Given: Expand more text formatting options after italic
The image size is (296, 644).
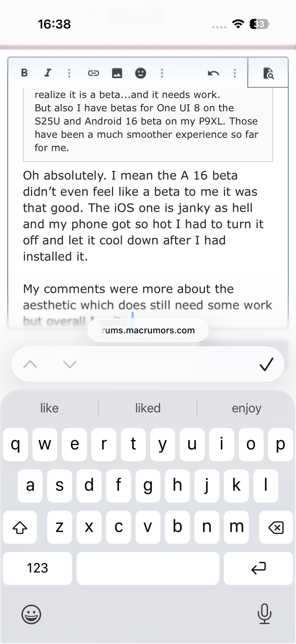Looking at the screenshot, I should pos(69,73).
